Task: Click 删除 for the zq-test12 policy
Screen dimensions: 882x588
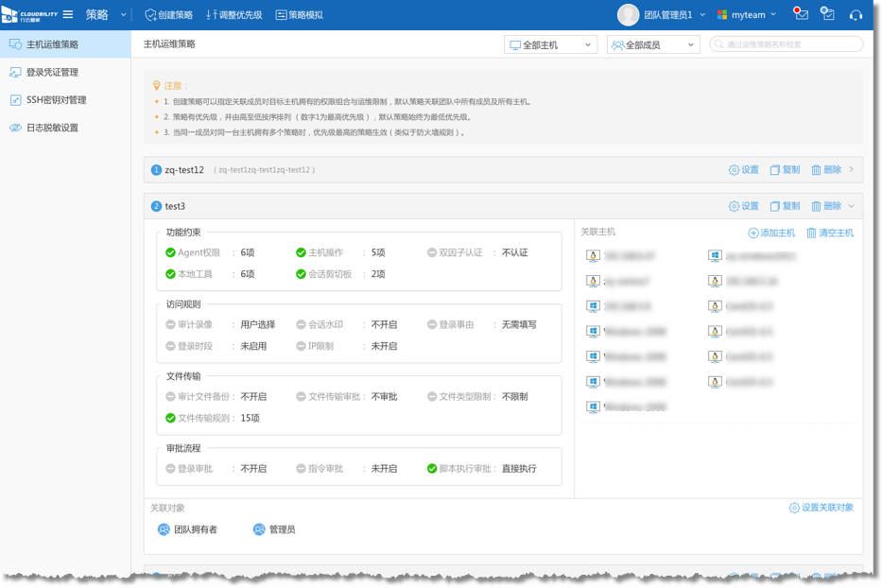Action: click(826, 170)
